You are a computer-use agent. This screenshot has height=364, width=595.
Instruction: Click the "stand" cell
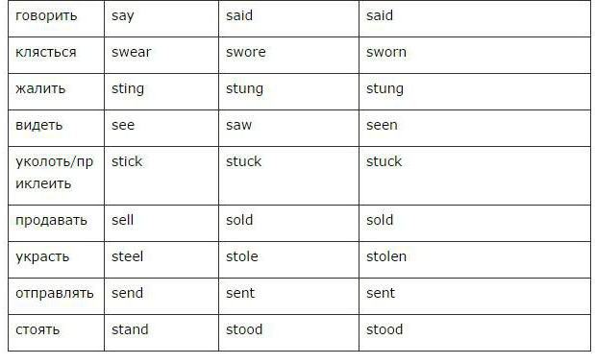point(161,332)
